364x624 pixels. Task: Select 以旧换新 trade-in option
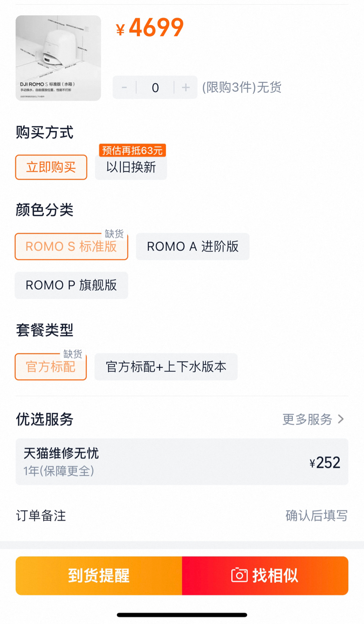click(131, 167)
